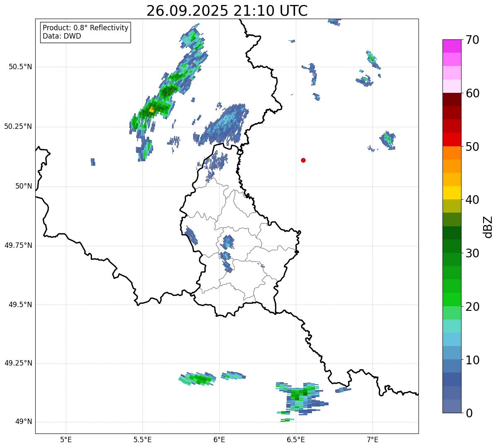Click the 49.75°N latitude label
498x448 pixels.
tap(18, 245)
